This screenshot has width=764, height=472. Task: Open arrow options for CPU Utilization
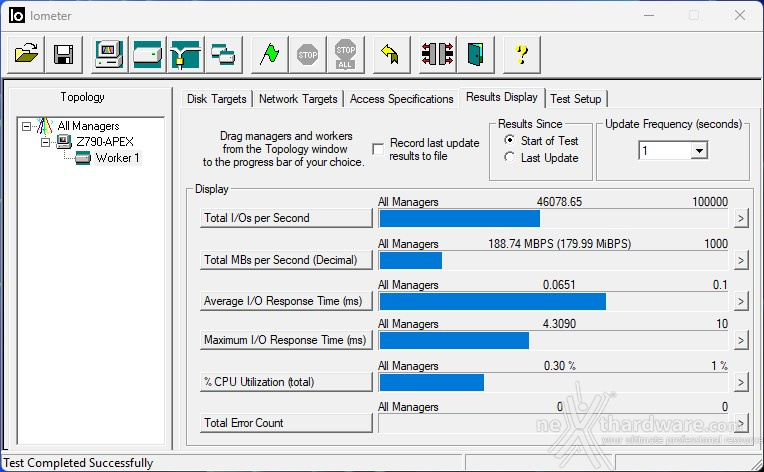tap(741, 382)
